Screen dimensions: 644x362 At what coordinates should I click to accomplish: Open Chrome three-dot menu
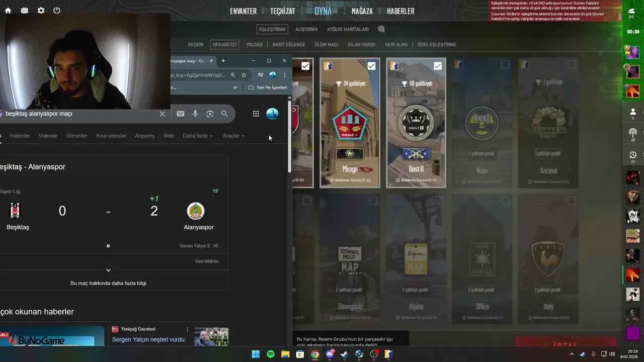(284, 75)
